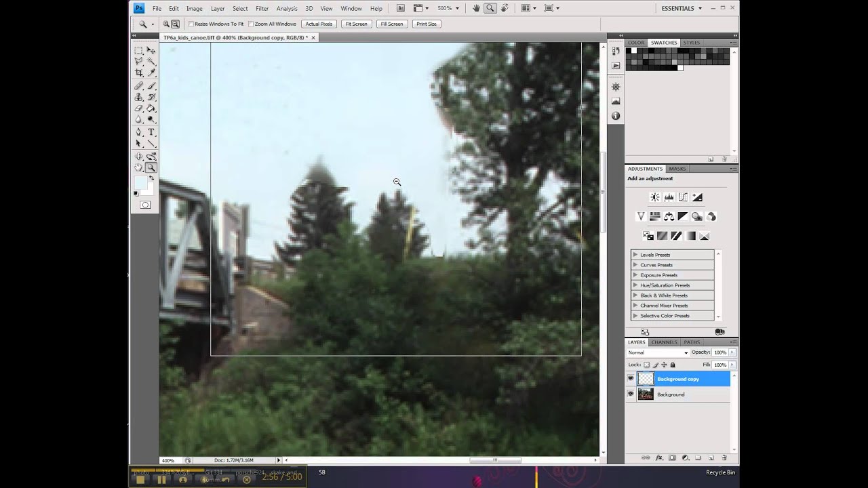This screenshot has width=868, height=488.
Task: Select the Dodge tool
Action: point(151,119)
